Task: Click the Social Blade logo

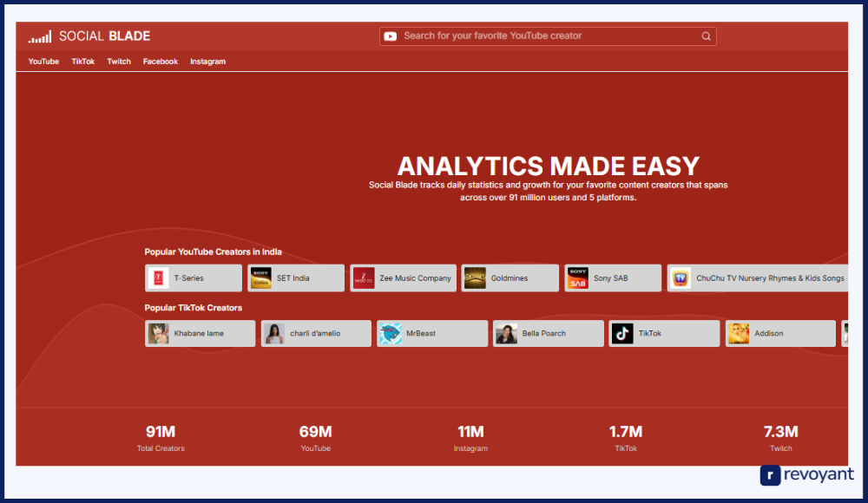Action: (89, 36)
